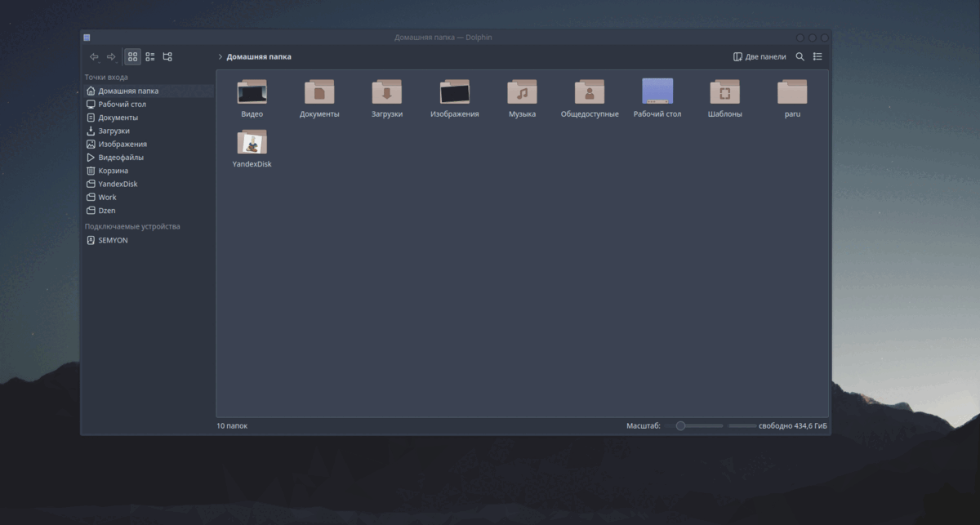Select the Музыка folder icon

[522, 92]
